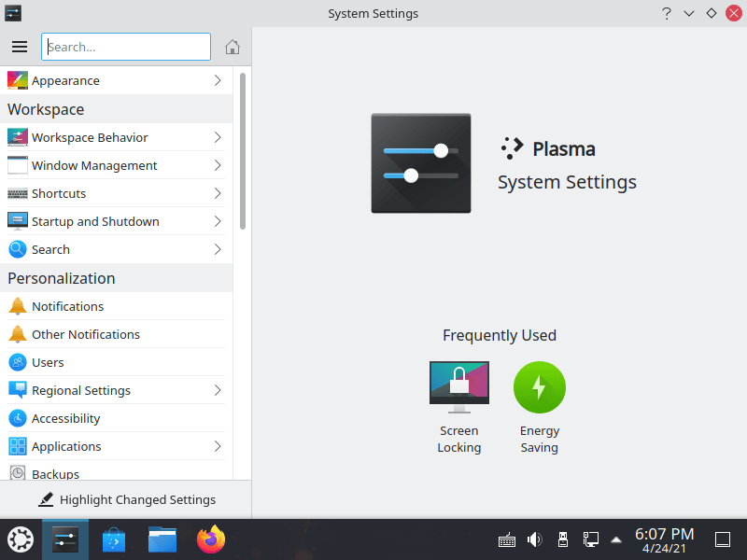
Task: Expand Window Management using its chevron
Action: [218, 165]
